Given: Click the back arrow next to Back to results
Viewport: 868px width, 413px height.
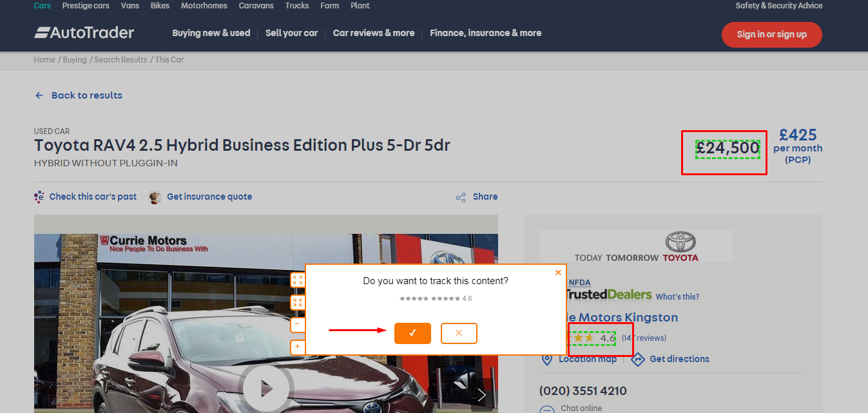Looking at the screenshot, I should pyautogui.click(x=39, y=95).
